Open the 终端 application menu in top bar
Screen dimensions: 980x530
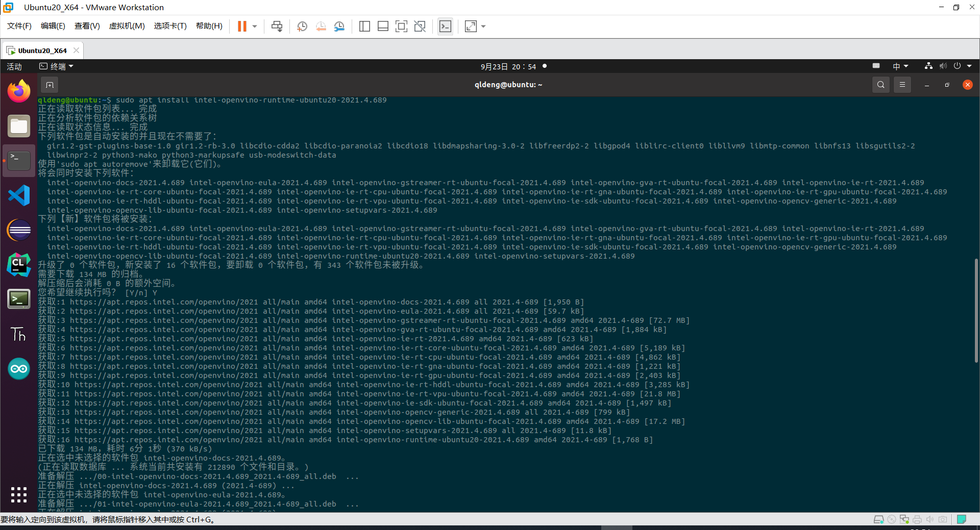pos(57,66)
